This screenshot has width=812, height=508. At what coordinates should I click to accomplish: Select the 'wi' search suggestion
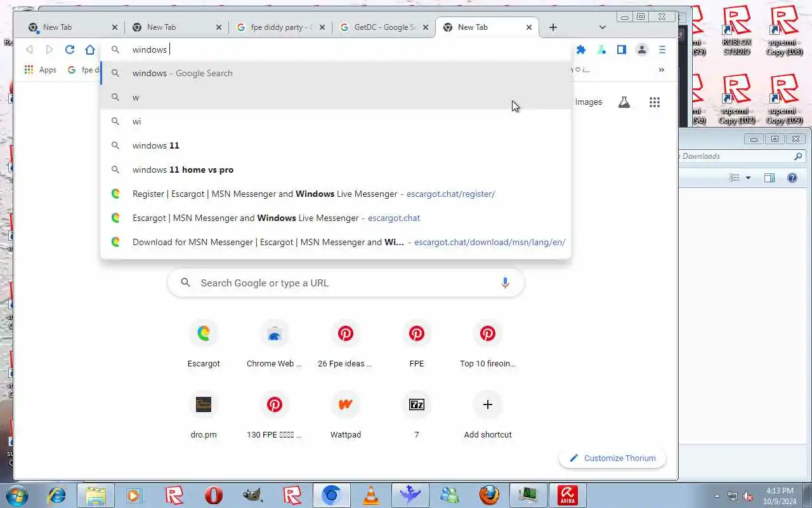(x=336, y=121)
